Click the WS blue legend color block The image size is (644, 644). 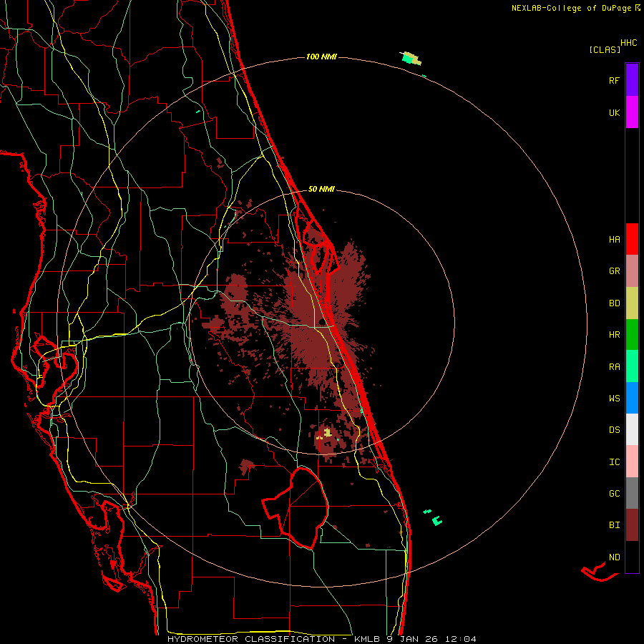[x=632, y=398]
